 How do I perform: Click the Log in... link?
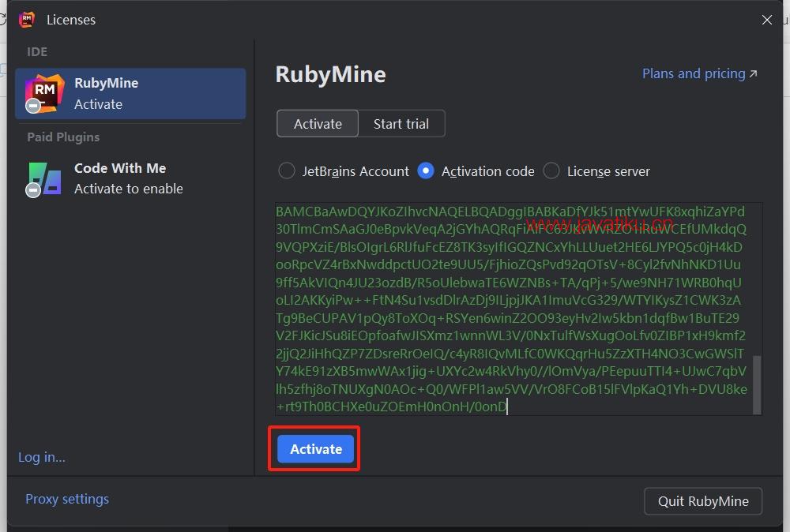click(x=42, y=457)
